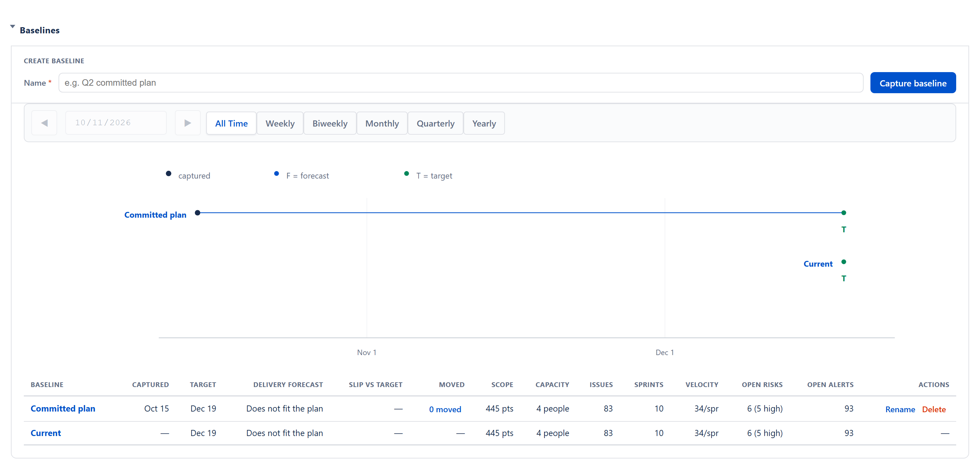Open the 10/11/2026 date field
980x468 pixels.
click(116, 123)
